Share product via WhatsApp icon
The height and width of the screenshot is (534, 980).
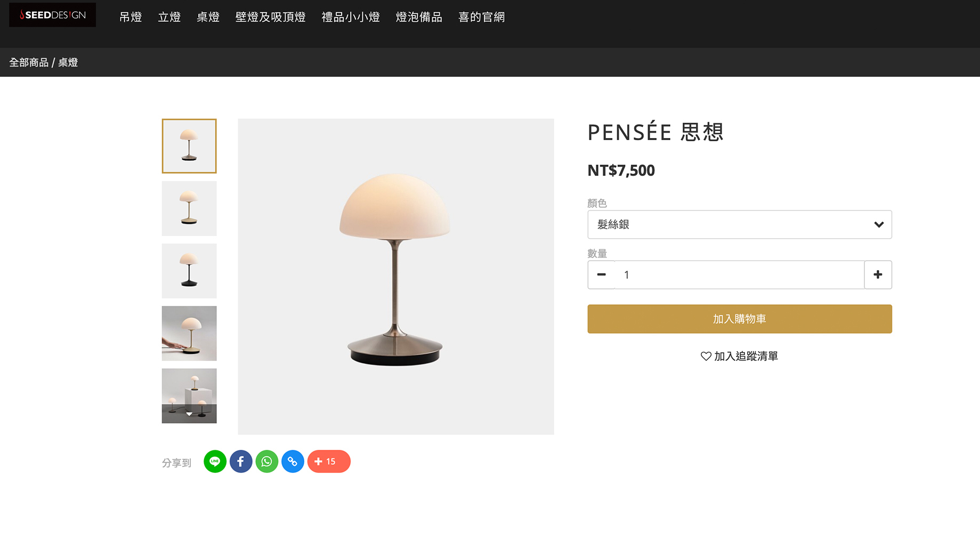tap(266, 462)
